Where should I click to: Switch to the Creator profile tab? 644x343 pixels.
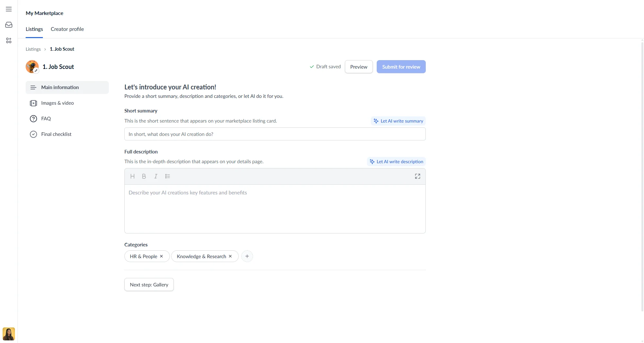(67, 29)
